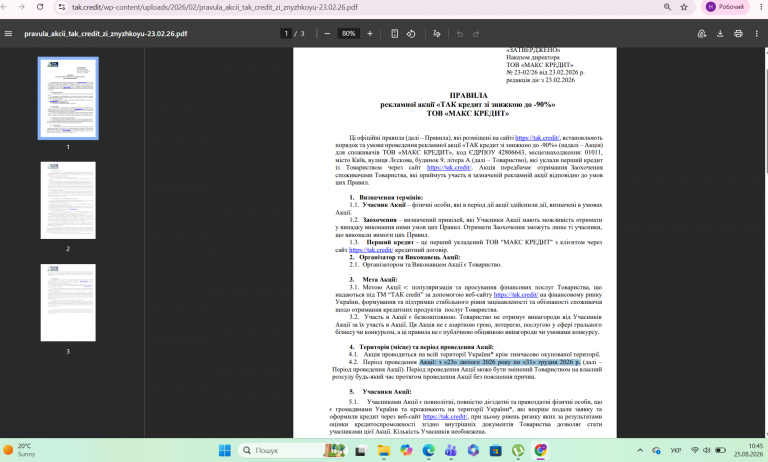Select page 2 thumbnail
Screen dimensions: 768x462
[68, 200]
